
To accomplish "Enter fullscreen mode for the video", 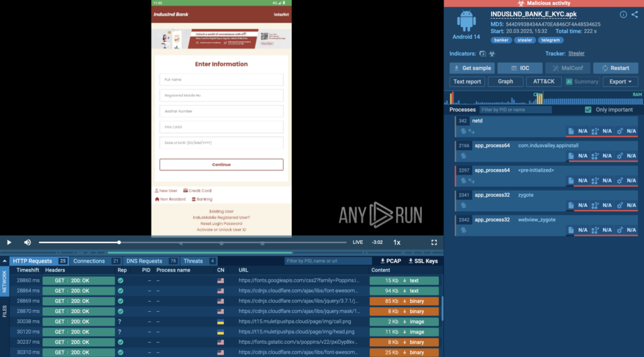I will point(434,242).
